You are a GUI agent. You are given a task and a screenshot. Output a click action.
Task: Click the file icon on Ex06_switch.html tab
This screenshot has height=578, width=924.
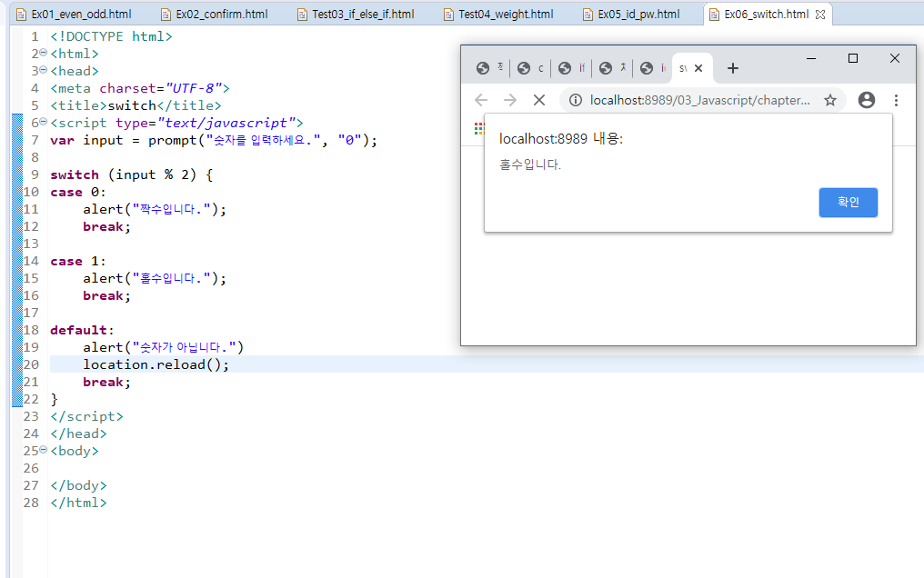click(714, 15)
